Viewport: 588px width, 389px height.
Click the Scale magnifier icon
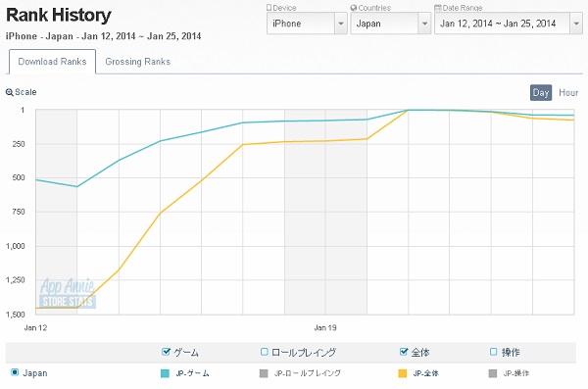[x=10, y=92]
